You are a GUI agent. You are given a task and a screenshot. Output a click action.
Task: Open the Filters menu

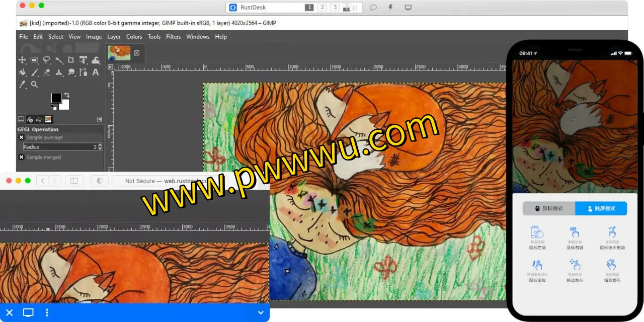[x=173, y=37]
